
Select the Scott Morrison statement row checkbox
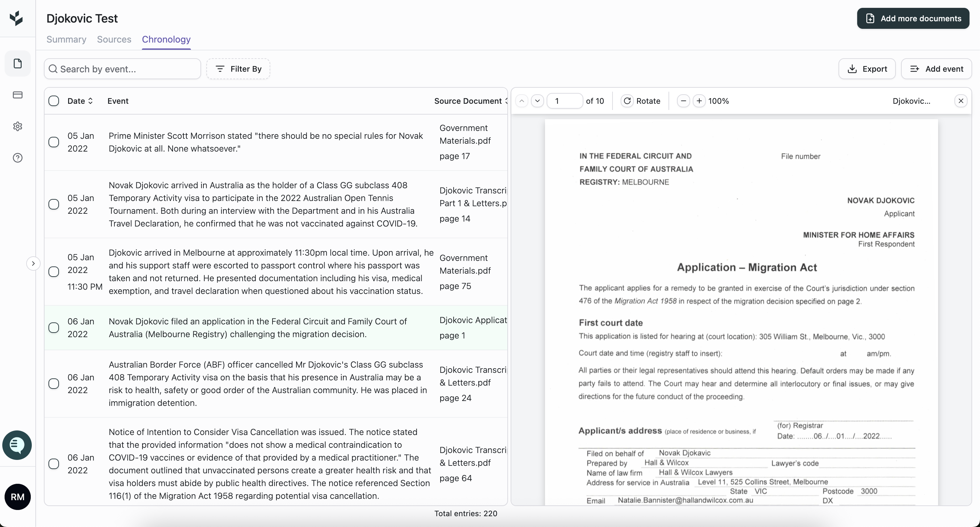(x=54, y=142)
